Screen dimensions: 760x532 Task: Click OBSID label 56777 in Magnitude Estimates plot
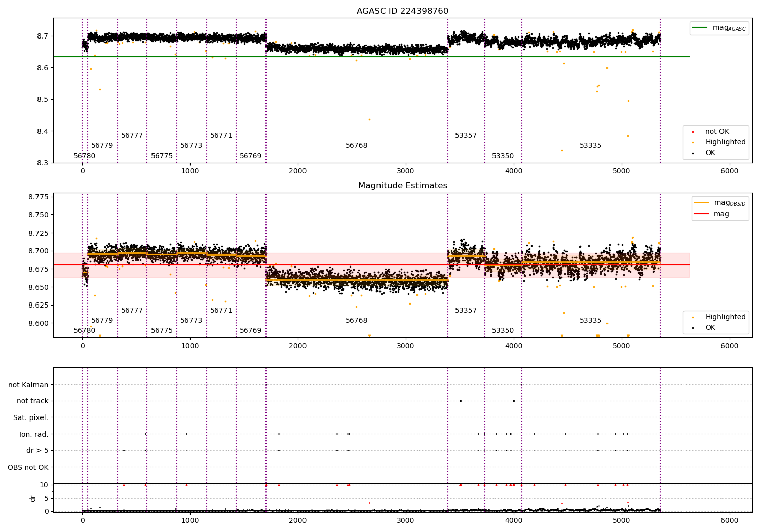coord(132,311)
